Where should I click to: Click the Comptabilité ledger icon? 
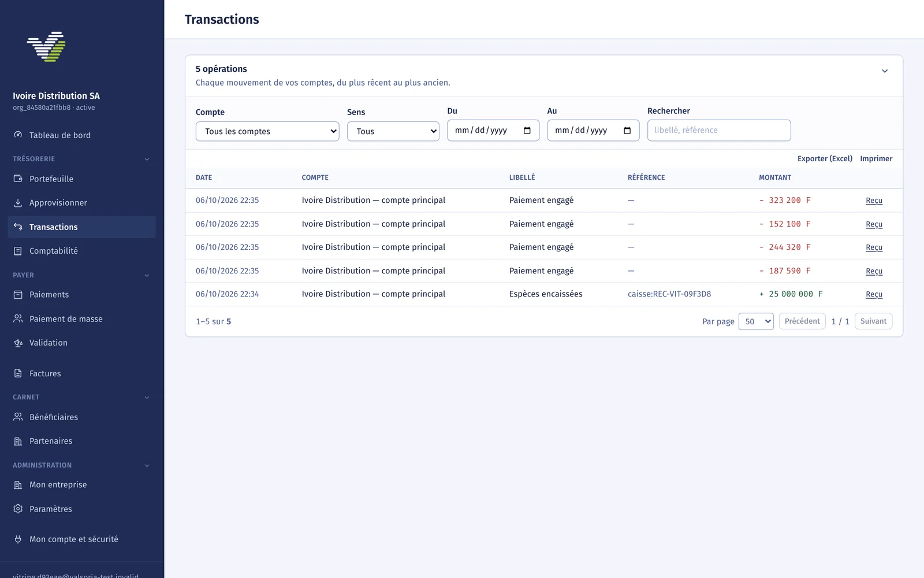[18, 251]
